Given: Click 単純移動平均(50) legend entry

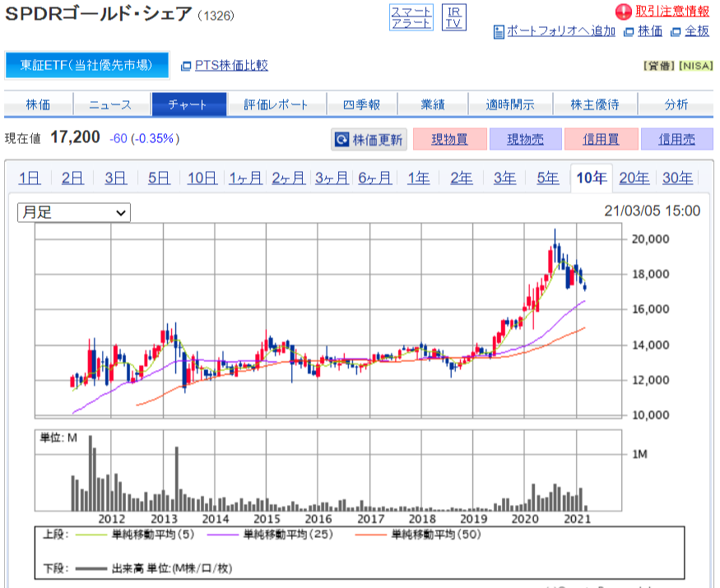Looking at the screenshot, I should pos(418,535).
